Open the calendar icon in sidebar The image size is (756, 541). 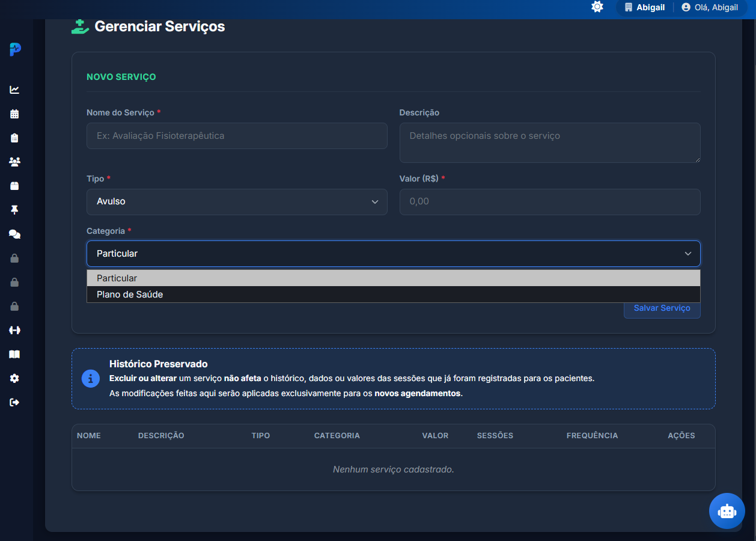tap(14, 114)
